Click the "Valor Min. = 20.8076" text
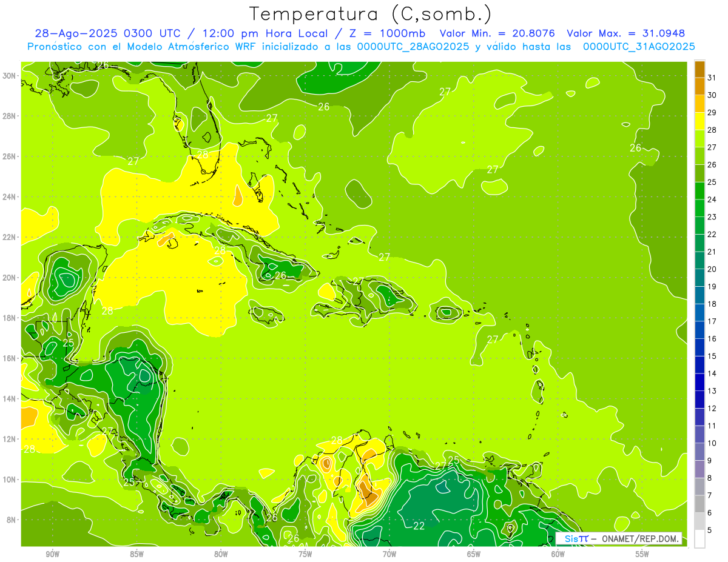The width and height of the screenshot is (728, 562). click(497, 33)
